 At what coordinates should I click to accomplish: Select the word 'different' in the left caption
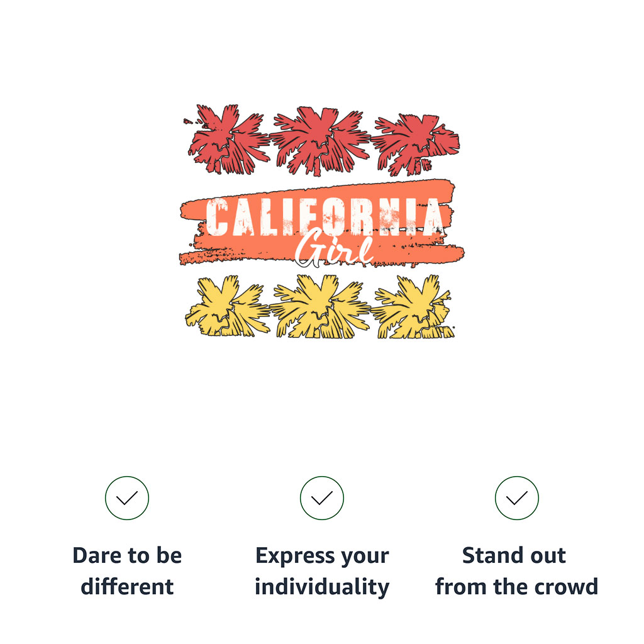(x=127, y=586)
